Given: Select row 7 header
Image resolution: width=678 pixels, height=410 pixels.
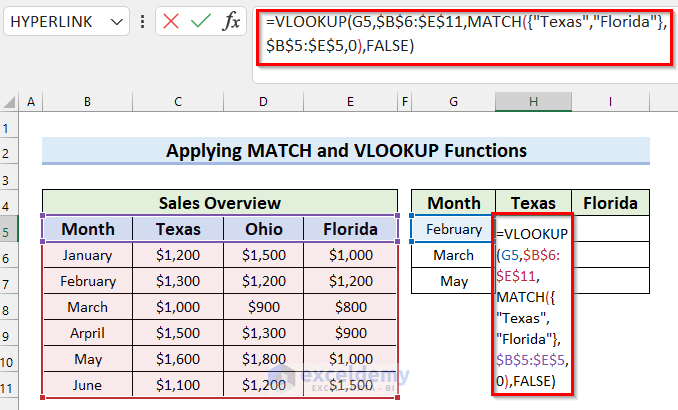Looking at the screenshot, I should pos(9,281).
